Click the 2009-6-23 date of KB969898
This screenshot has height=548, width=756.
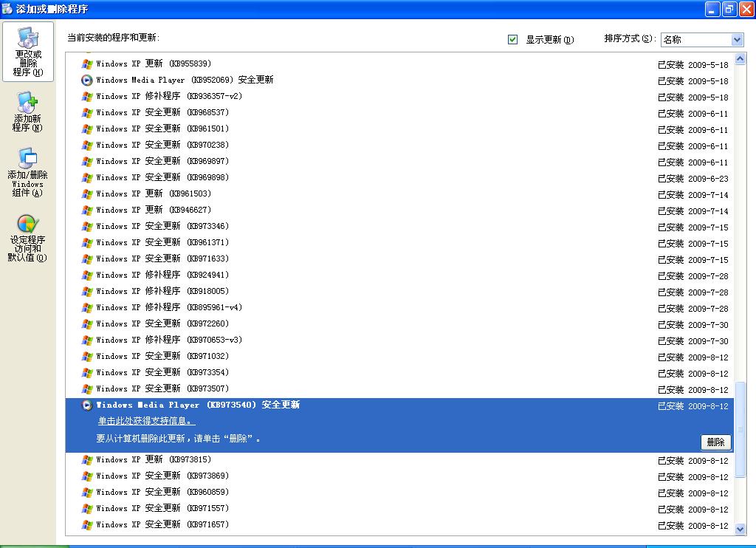(x=708, y=179)
